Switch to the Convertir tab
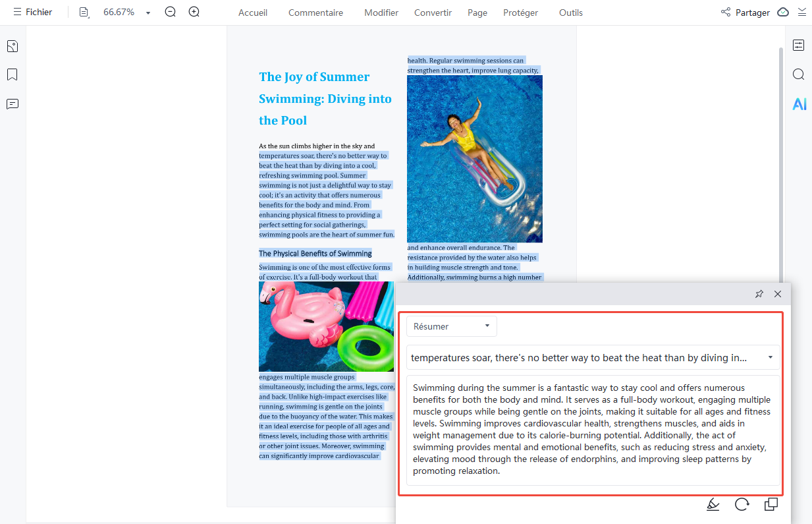The height and width of the screenshot is (524, 812). coord(433,13)
